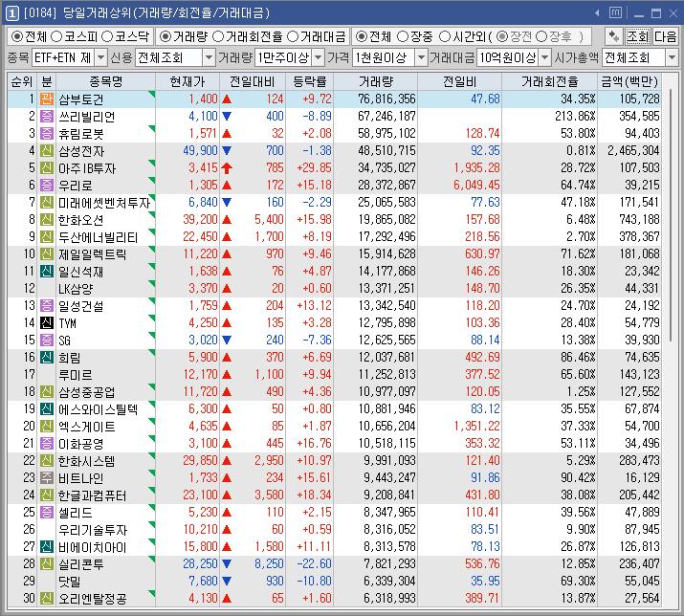The image size is (684, 616).
Task: Open the 시가총액 전체조회 dropdown
Action: pyautogui.click(x=672, y=57)
